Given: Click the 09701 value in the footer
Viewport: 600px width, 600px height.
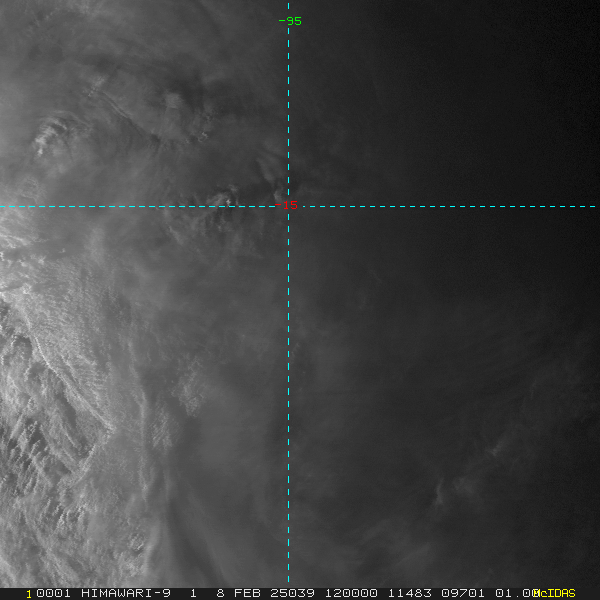Looking at the screenshot, I should click(463, 593).
